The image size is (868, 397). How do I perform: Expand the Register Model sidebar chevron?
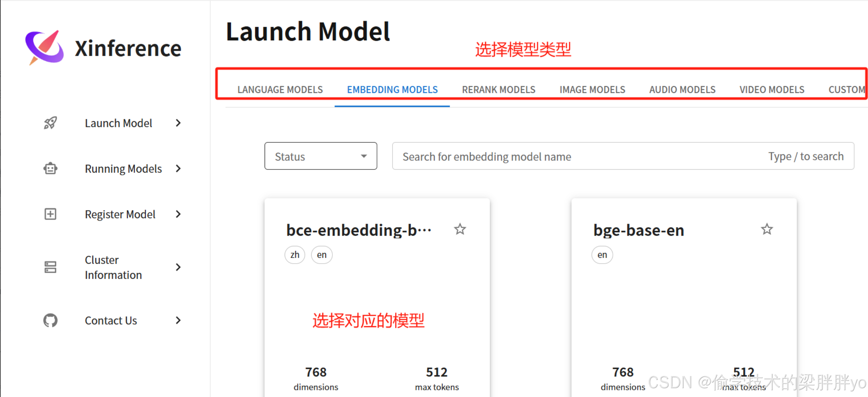point(178,214)
